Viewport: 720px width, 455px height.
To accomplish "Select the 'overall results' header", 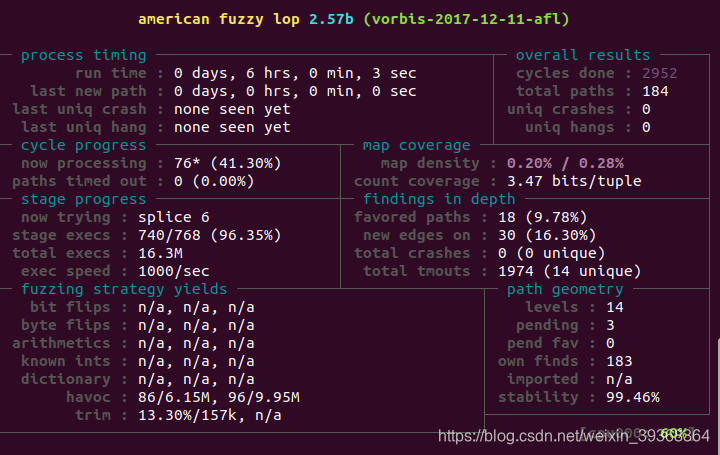I will (583, 55).
